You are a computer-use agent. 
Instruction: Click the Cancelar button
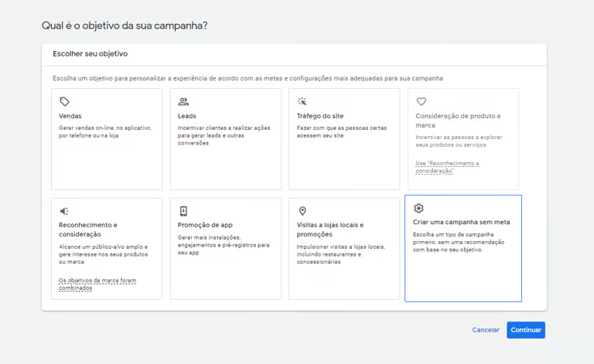[486, 330]
